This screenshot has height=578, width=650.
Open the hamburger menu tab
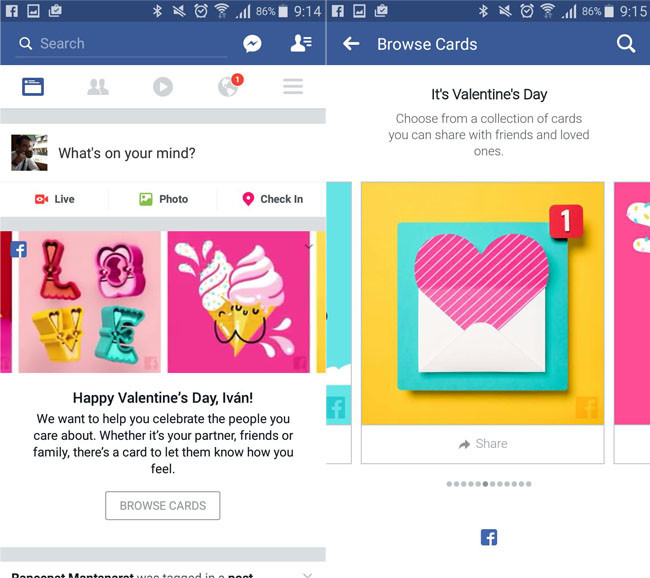pos(293,86)
